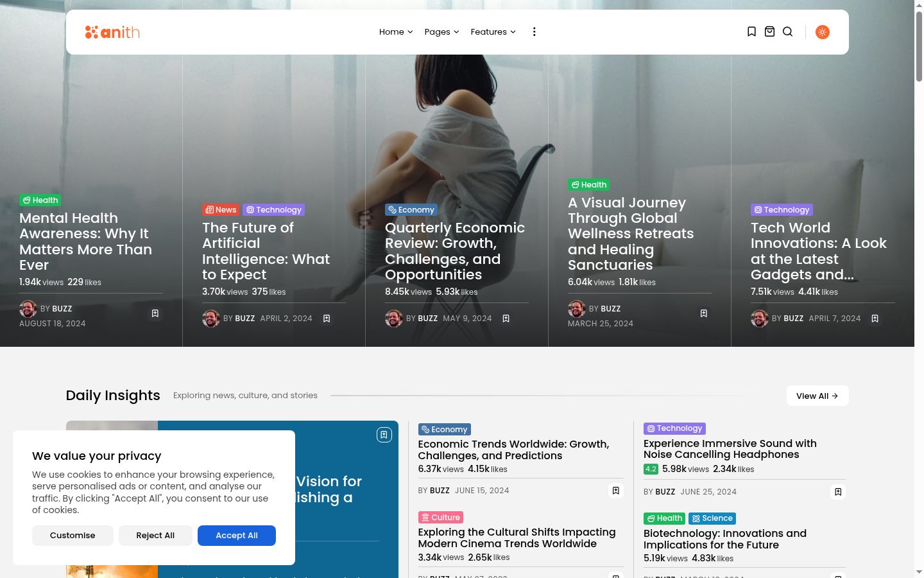Bookmark the blue featured Daily Insights card
The height and width of the screenshot is (578, 924).
tap(384, 435)
